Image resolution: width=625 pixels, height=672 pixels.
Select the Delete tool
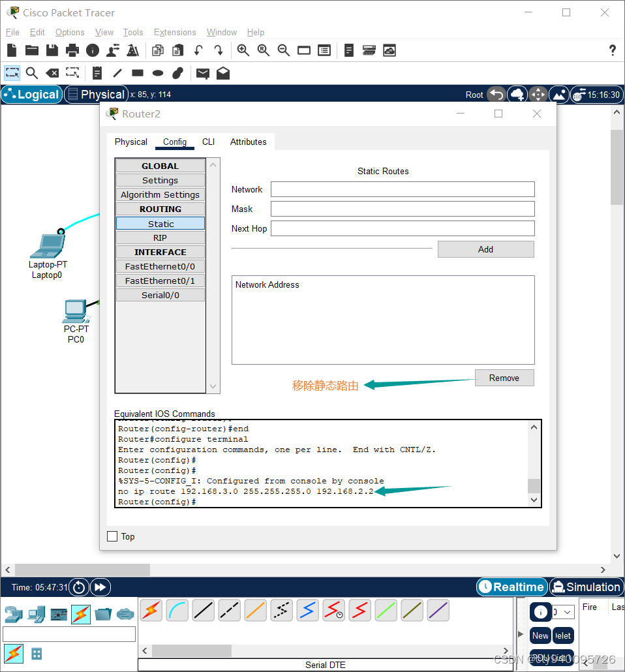tap(52, 73)
